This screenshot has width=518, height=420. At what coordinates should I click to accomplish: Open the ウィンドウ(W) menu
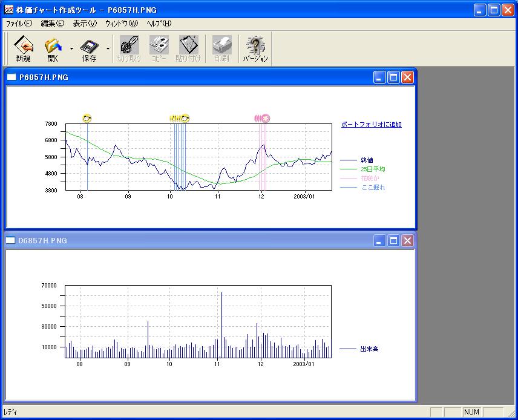[121, 24]
